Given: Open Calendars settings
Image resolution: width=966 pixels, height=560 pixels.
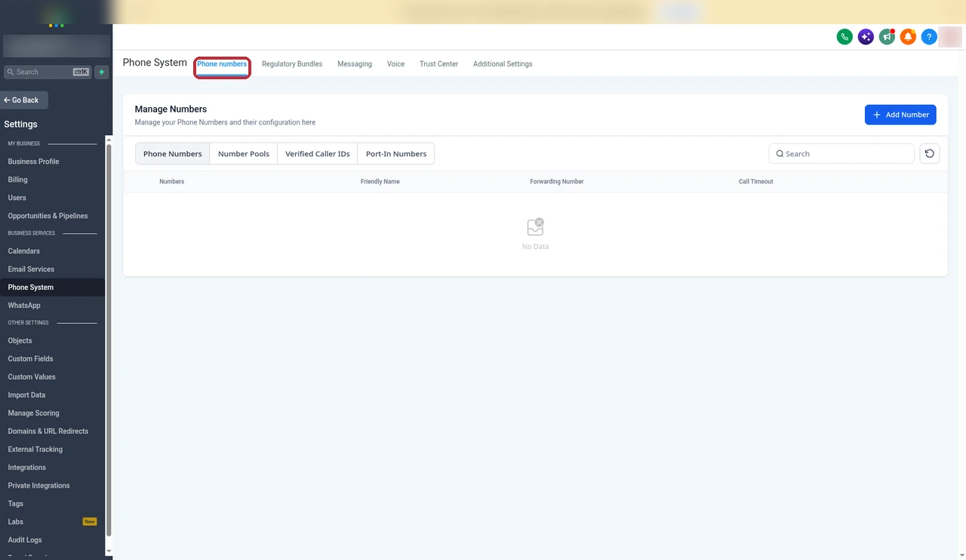Looking at the screenshot, I should 24,251.
